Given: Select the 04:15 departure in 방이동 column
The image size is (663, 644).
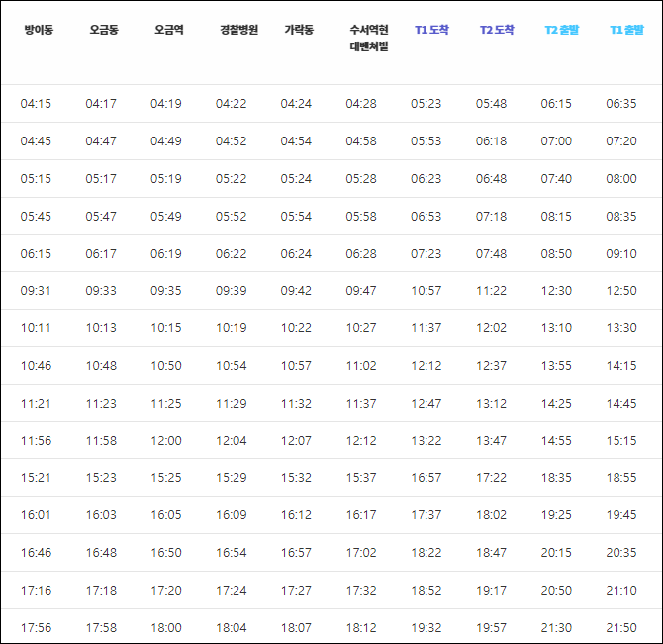Looking at the screenshot, I should (x=36, y=104).
